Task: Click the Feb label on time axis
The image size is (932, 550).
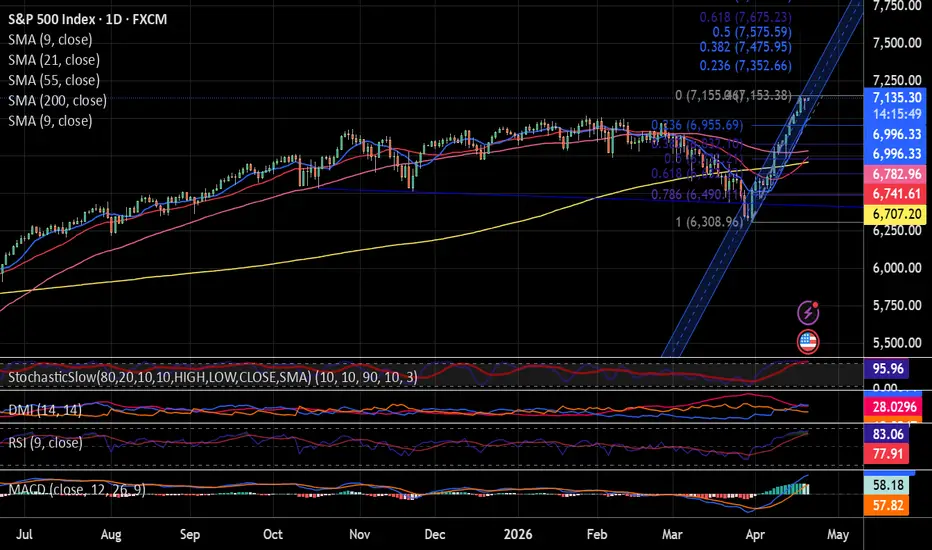Action: (597, 535)
